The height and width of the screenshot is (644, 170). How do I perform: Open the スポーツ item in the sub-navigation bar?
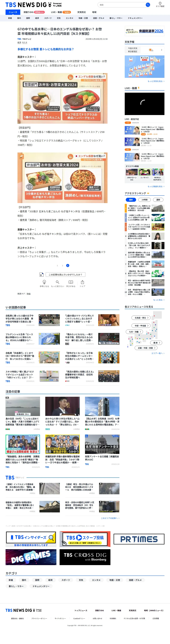[x=48, y=18]
